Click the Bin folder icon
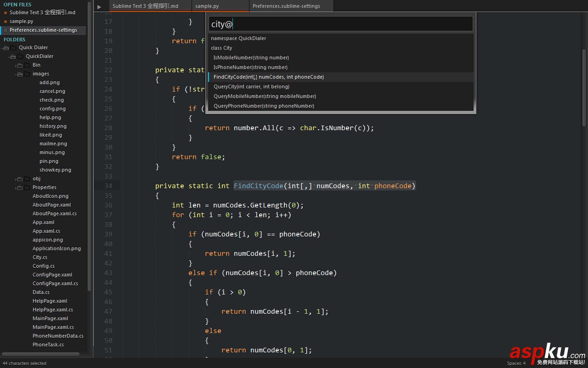Screen dimensions: 588x368 tap(27, 65)
